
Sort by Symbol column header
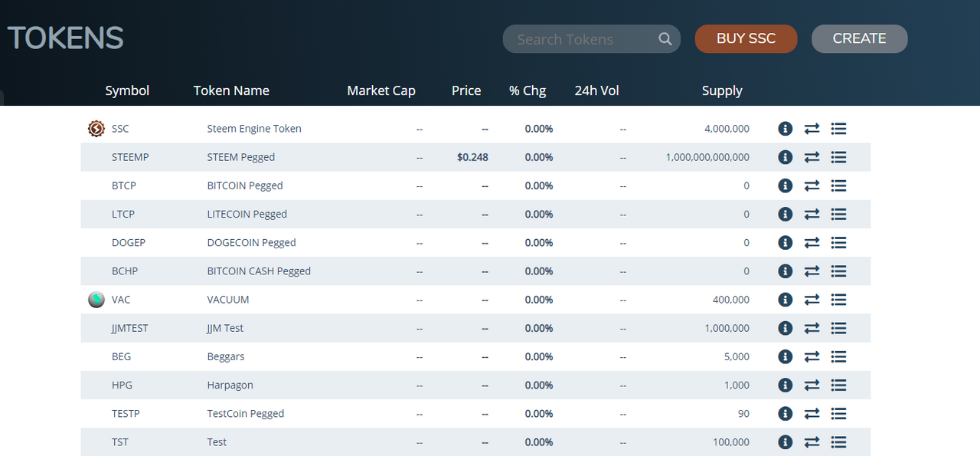click(x=127, y=90)
